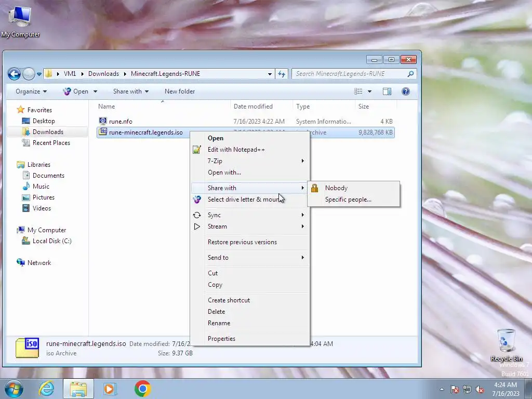Select Downloads in the navigation pane
The image size is (532, 399).
tap(48, 131)
